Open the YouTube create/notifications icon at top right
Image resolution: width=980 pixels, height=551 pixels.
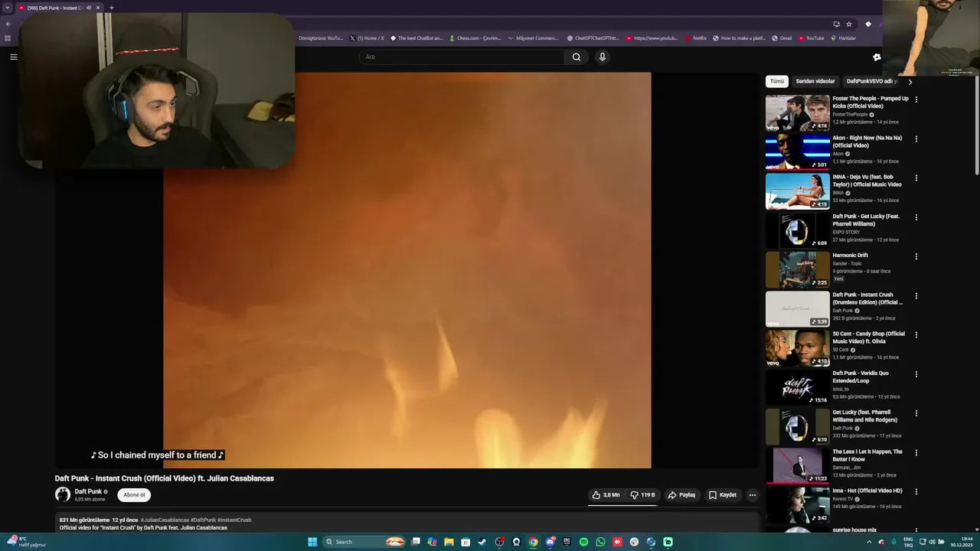[877, 57]
